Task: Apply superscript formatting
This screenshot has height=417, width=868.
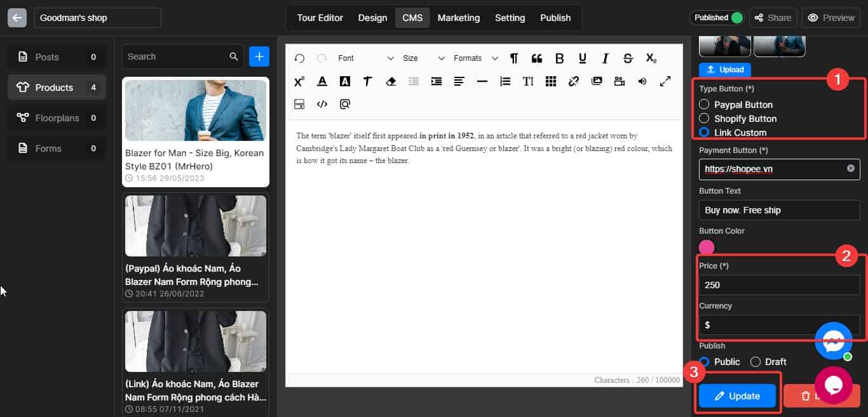Action: [x=300, y=81]
